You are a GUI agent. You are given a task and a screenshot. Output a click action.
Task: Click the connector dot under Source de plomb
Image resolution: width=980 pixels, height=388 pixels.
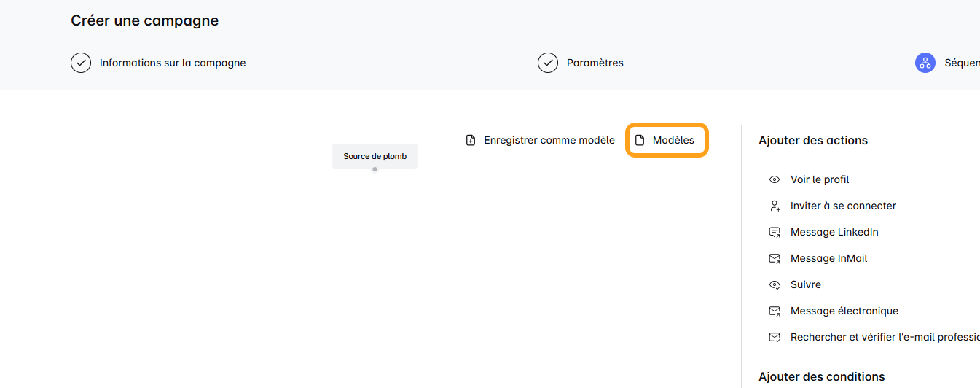[375, 169]
